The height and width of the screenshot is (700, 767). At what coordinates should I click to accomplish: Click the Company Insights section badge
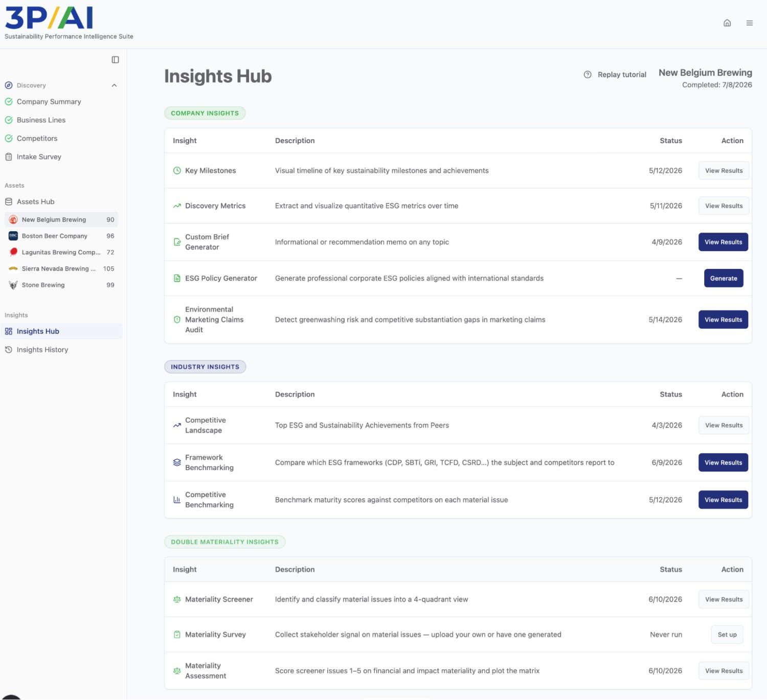tap(205, 114)
